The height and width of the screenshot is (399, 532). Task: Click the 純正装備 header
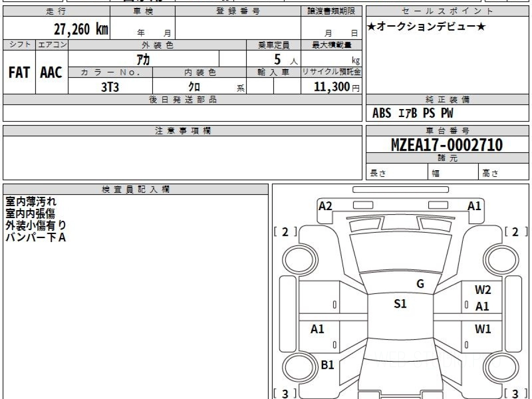[x=447, y=100]
